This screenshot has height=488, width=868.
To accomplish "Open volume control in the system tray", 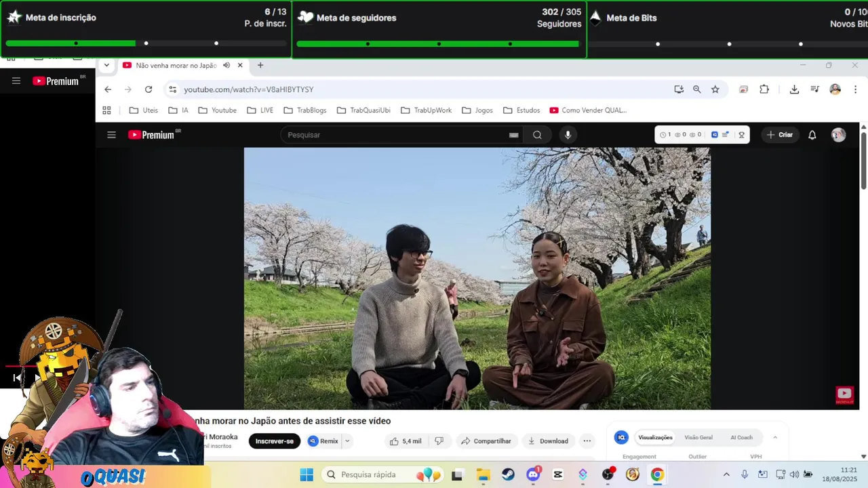I will tap(794, 474).
